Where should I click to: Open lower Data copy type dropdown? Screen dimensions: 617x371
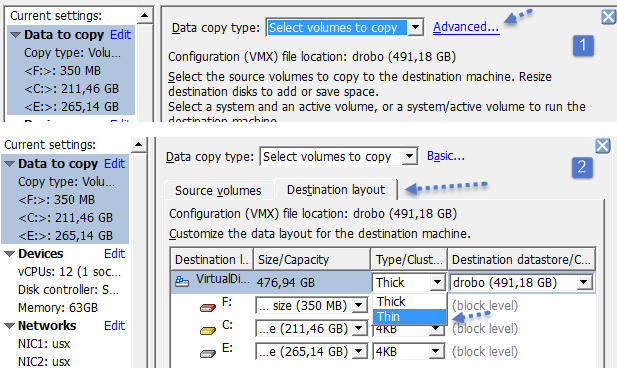pos(409,157)
